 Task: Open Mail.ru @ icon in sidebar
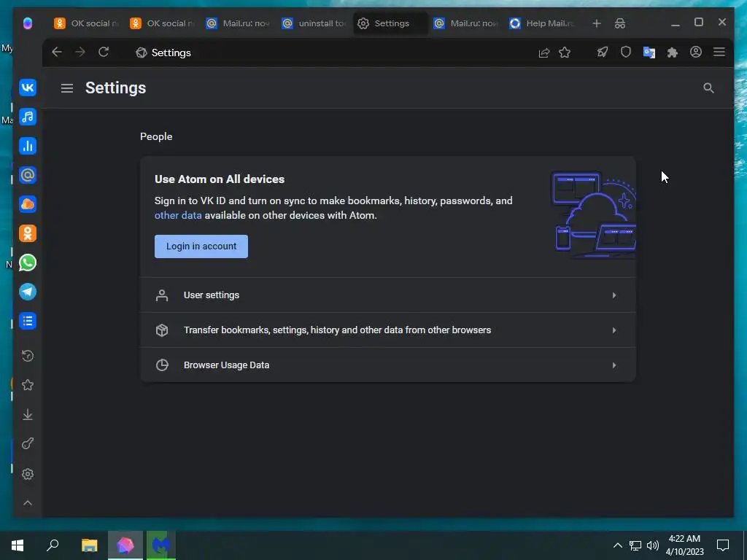click(28, 175)
